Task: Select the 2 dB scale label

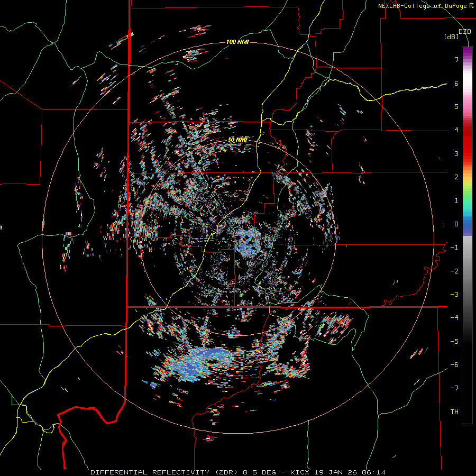Action: (456, 177)
